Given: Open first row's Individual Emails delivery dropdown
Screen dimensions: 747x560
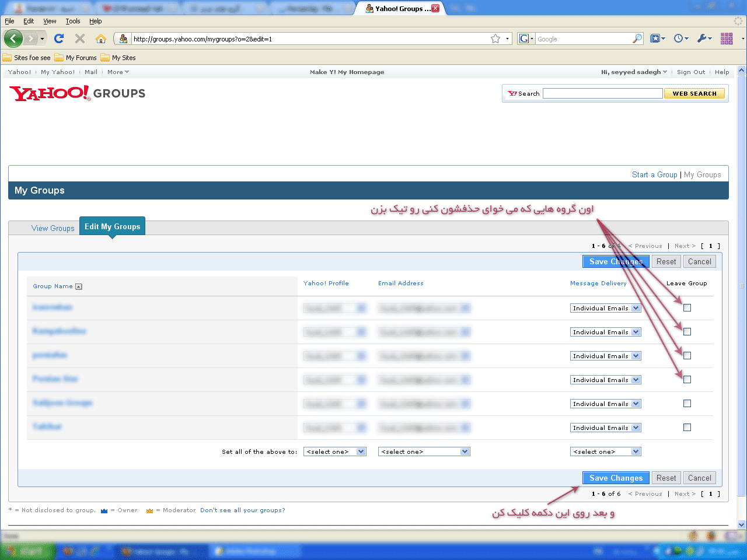Looking at the screenshot, I should (x=605, y=308).
